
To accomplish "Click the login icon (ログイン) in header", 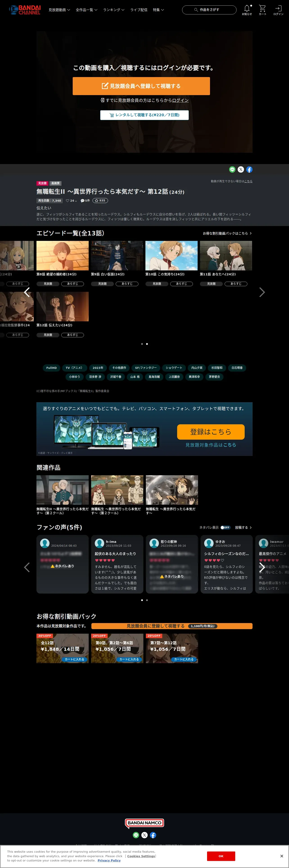I will [x=278, y=10].
